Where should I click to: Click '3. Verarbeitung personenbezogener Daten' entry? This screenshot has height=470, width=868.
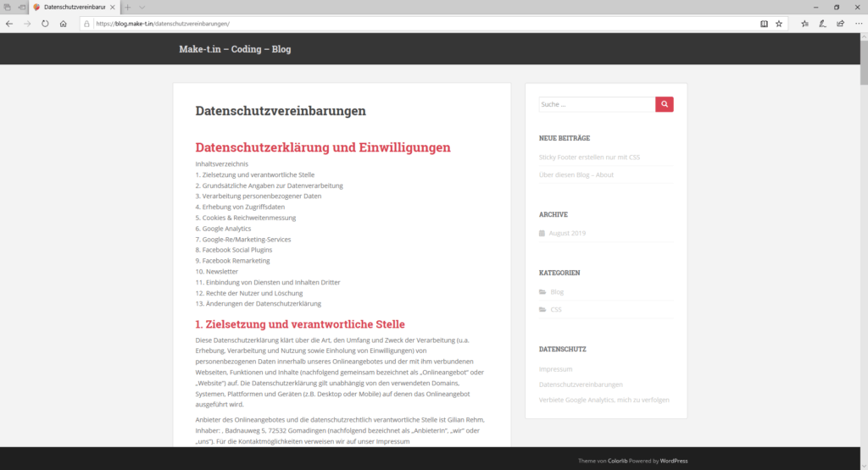258,196
